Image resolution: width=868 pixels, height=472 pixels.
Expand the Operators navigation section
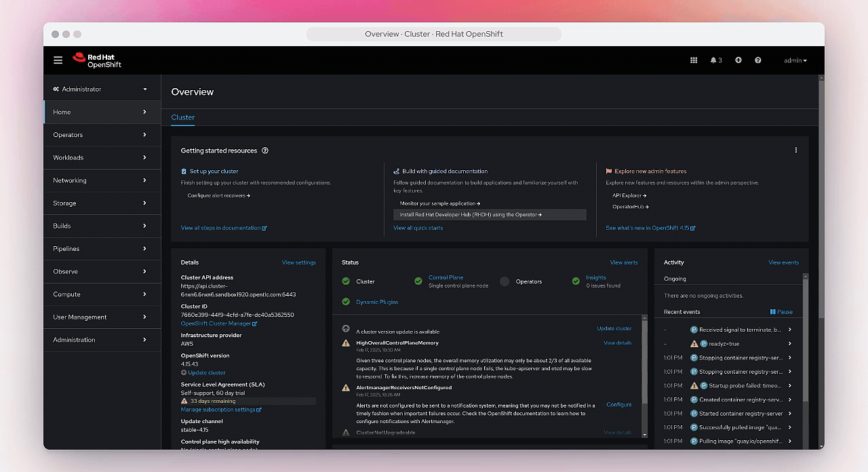tap(102, 135)
